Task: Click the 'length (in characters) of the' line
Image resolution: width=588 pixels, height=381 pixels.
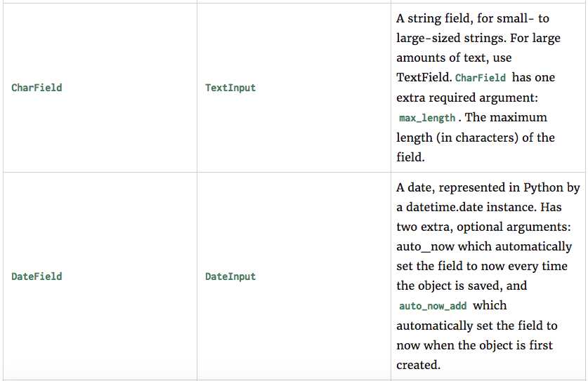Action: click(476, 138)
